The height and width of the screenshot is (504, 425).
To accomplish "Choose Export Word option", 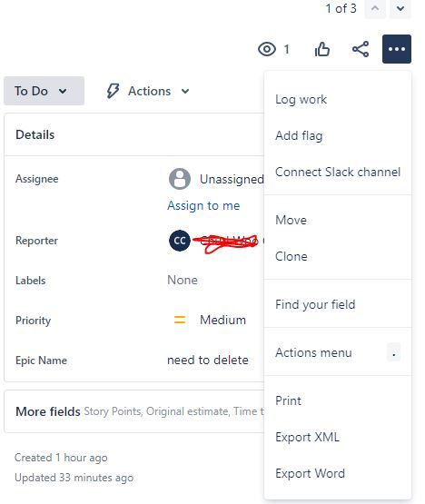I will (x=338, y=473).
